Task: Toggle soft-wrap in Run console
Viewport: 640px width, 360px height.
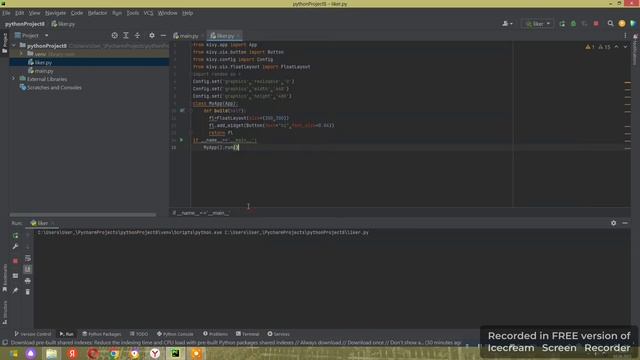Action: [28, 258]
